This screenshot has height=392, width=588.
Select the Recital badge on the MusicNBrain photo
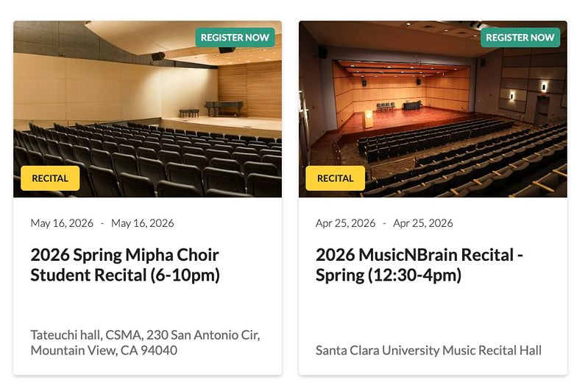pyautogui.click(x=335, y=178)
